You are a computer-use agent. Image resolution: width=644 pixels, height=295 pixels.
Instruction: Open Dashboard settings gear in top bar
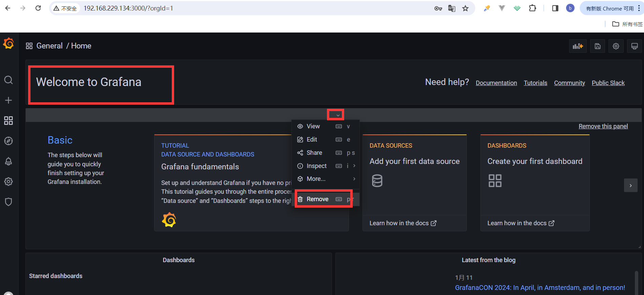click(616, 46)
